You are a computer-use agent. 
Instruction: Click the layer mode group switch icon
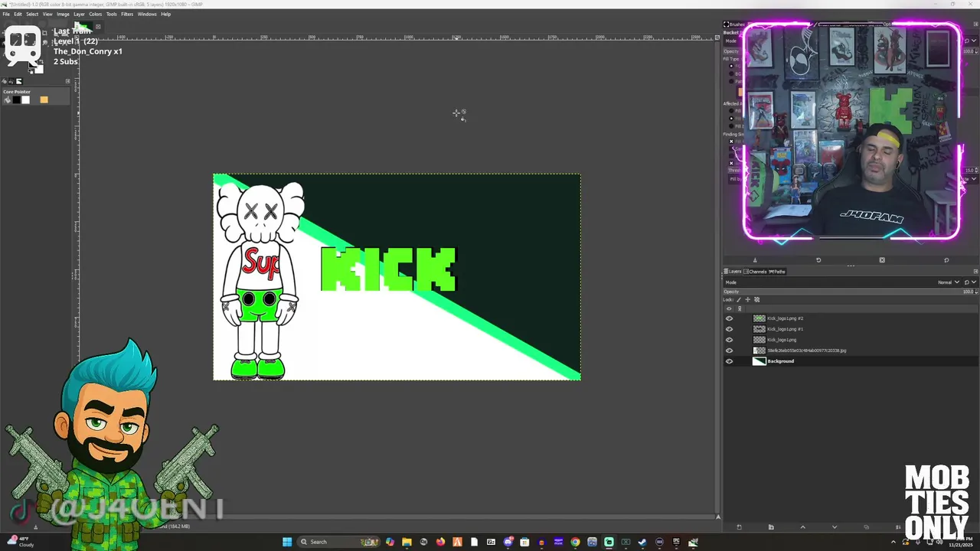coord(966,282)
